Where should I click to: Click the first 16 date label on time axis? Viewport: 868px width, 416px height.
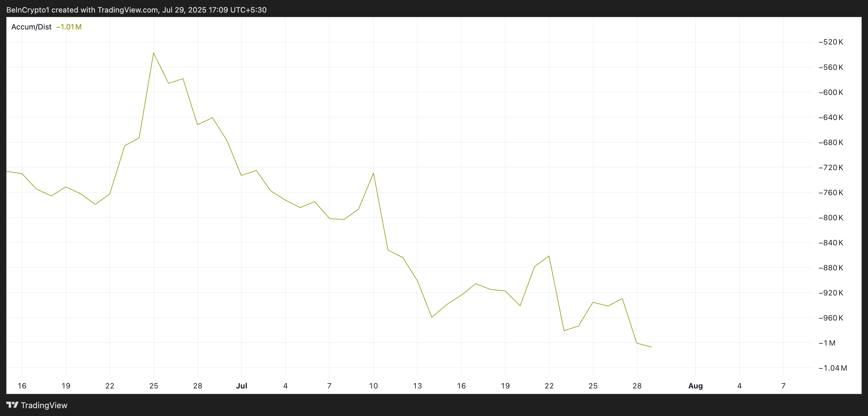tap(22, 386)
